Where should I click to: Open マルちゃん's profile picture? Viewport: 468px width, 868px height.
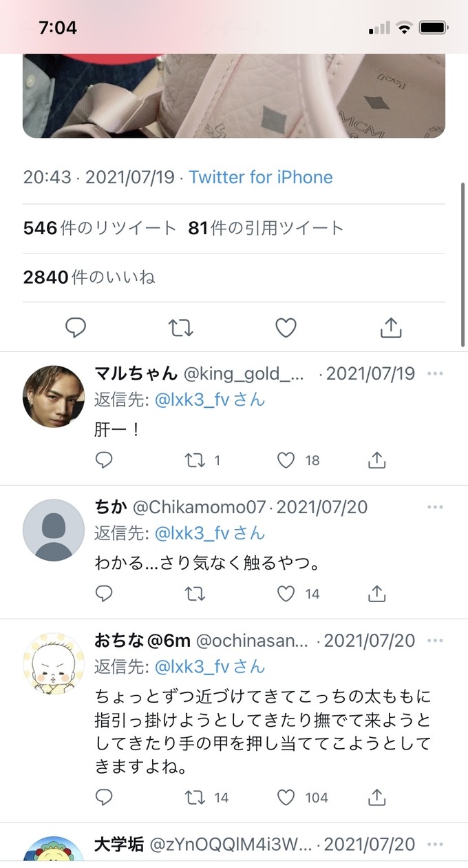click(x=53, y=396)
